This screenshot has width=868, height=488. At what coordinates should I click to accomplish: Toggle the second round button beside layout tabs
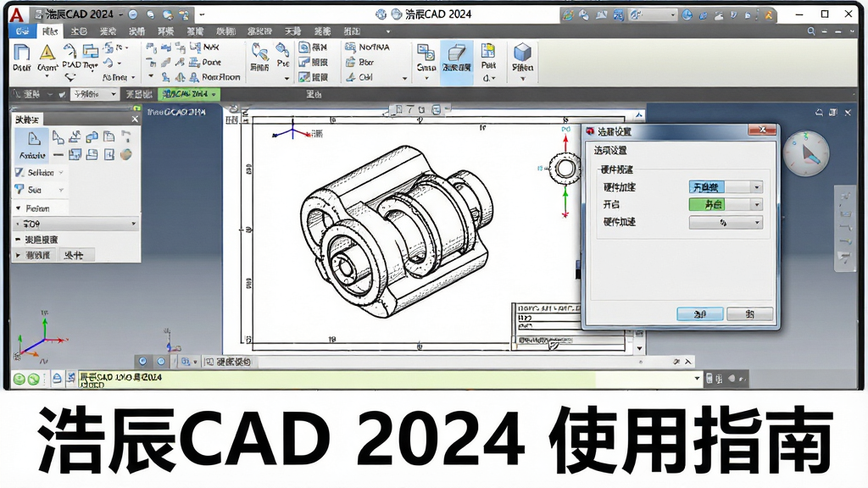(161, 361)
